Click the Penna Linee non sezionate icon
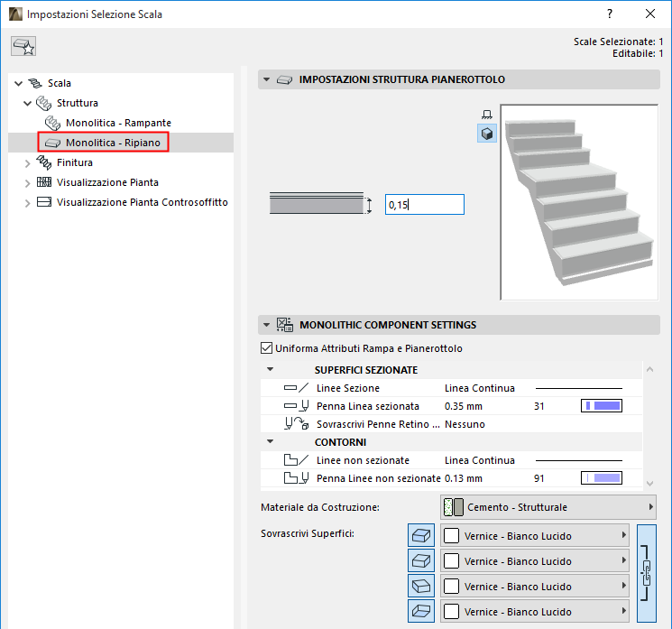Viewport: 672px width, 629px height. point(296,478)
